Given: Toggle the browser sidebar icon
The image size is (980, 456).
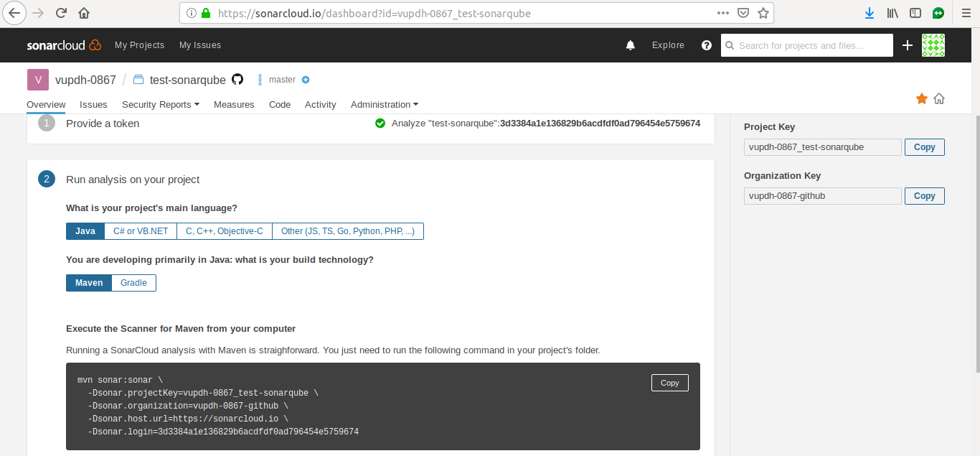Looking at the screenshot, I should tap(915, 13).
